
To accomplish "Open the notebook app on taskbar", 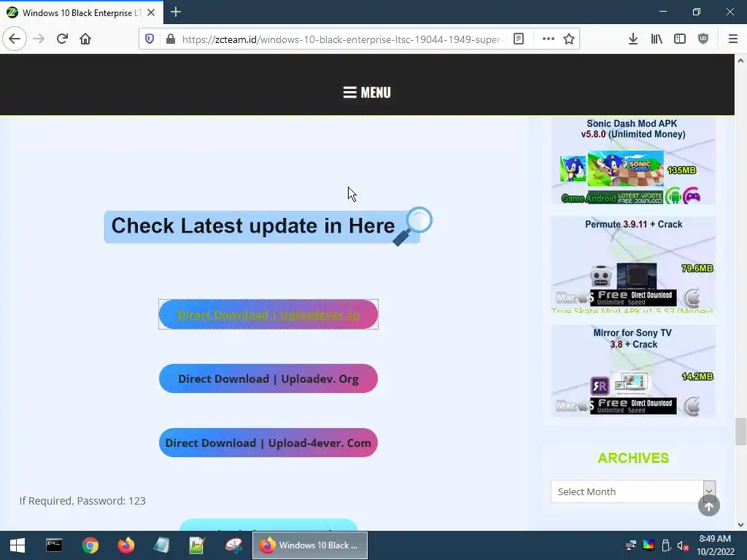I will [161, 545].
